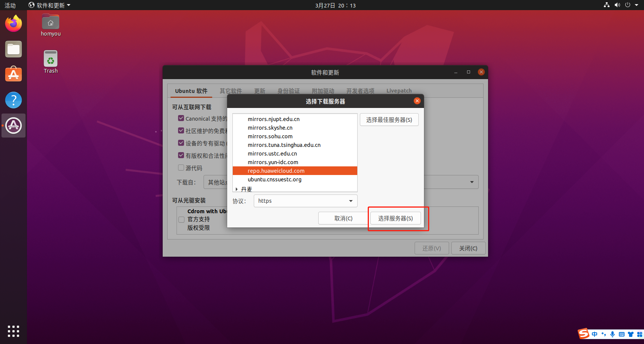
Task: Minimize the Software & Updates window
Action: click(x=456, y=72)
